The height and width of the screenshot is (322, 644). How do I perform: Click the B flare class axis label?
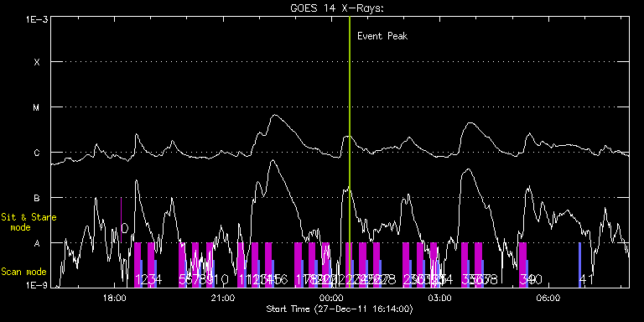click(37, 198)
